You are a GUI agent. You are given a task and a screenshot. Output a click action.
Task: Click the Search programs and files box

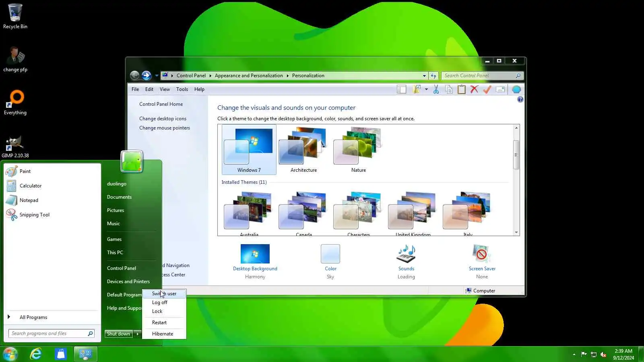click(51, 333)
